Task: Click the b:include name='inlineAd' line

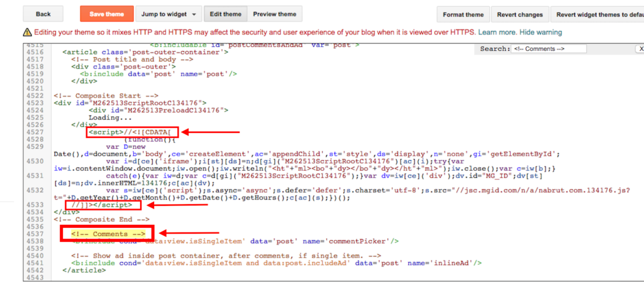Action: (x=276, y=263)
